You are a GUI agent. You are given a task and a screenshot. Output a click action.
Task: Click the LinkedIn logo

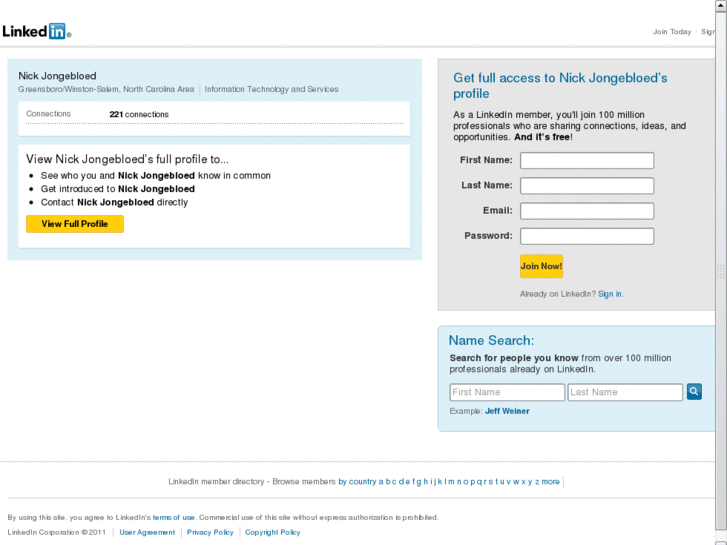point(36,32)
